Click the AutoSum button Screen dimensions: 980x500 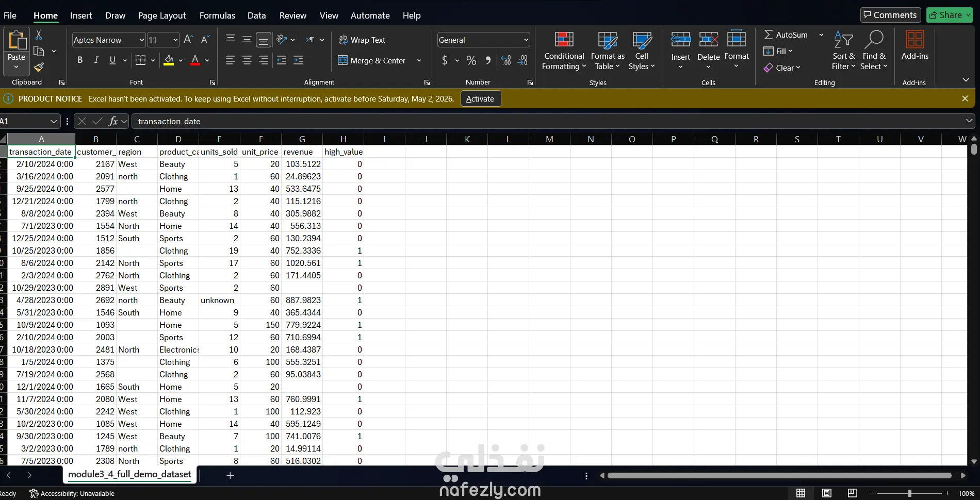786,35
